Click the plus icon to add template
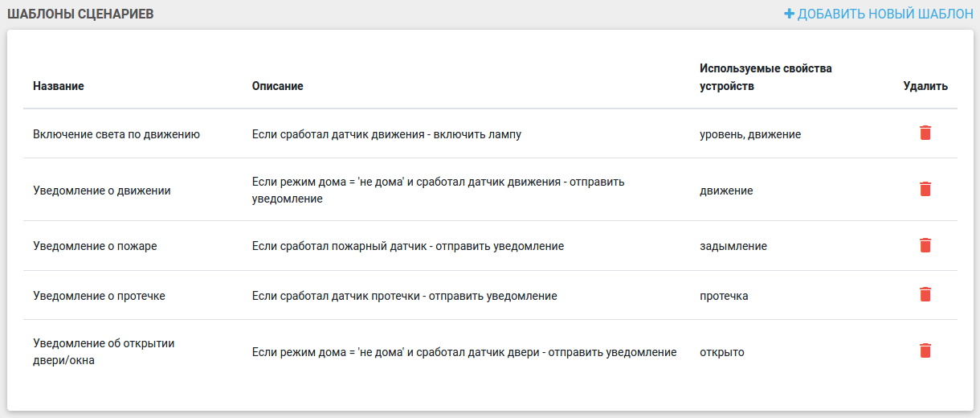 click(x=789, y=14)
